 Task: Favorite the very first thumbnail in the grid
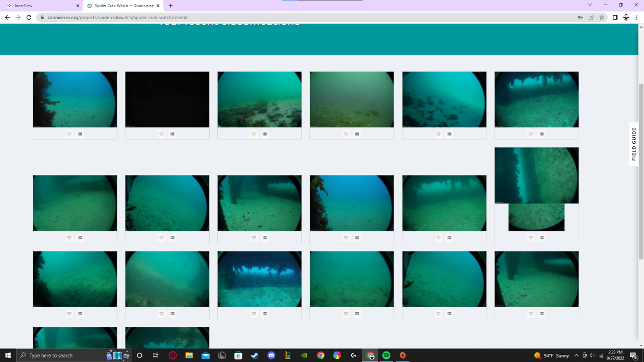[69, 134]
